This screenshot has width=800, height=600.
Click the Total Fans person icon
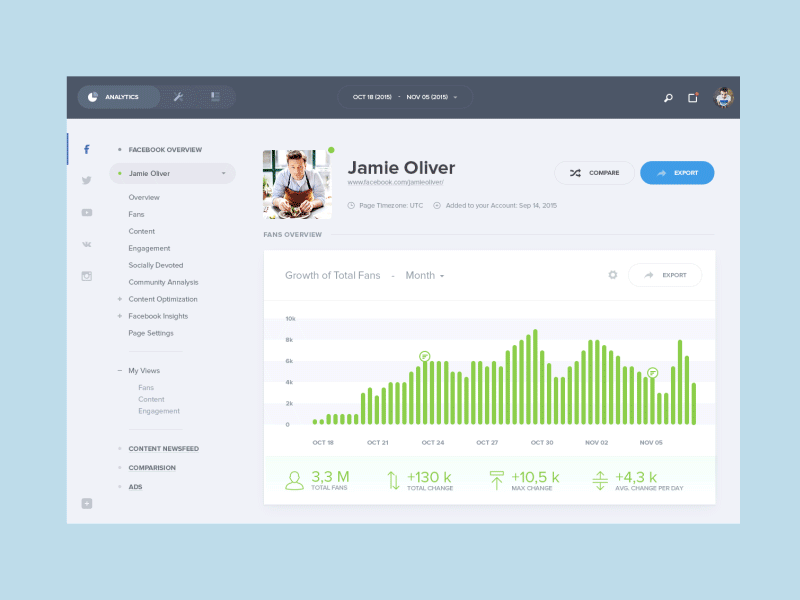tap(294, 481)
